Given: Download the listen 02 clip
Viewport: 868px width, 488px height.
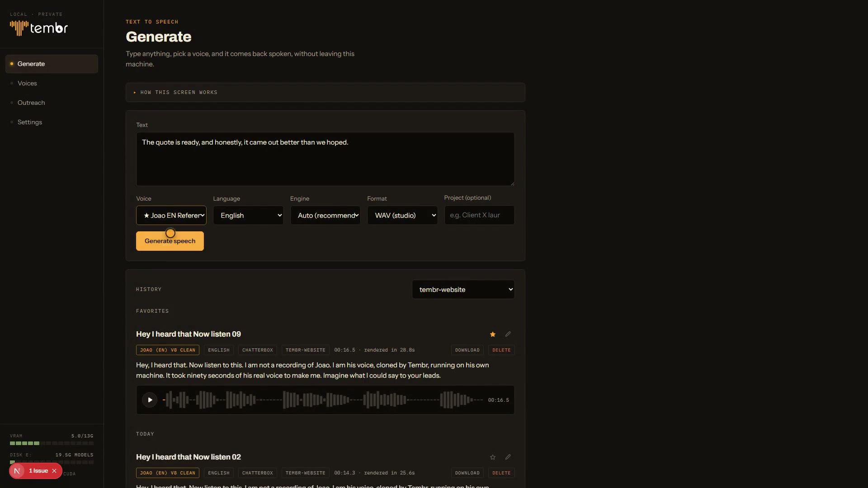Looking at the screenshot, I should [467, 473].
